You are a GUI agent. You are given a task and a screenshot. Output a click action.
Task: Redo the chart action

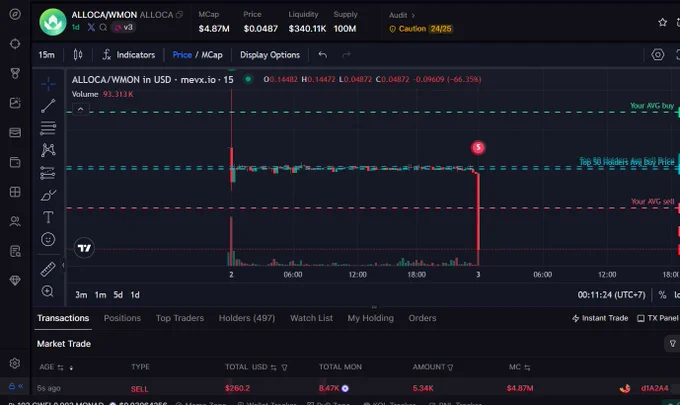click(x=346, y=55)
